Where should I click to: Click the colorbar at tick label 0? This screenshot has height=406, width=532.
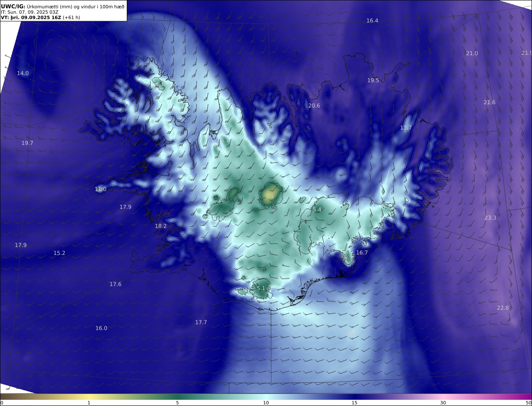pos(1,403)
